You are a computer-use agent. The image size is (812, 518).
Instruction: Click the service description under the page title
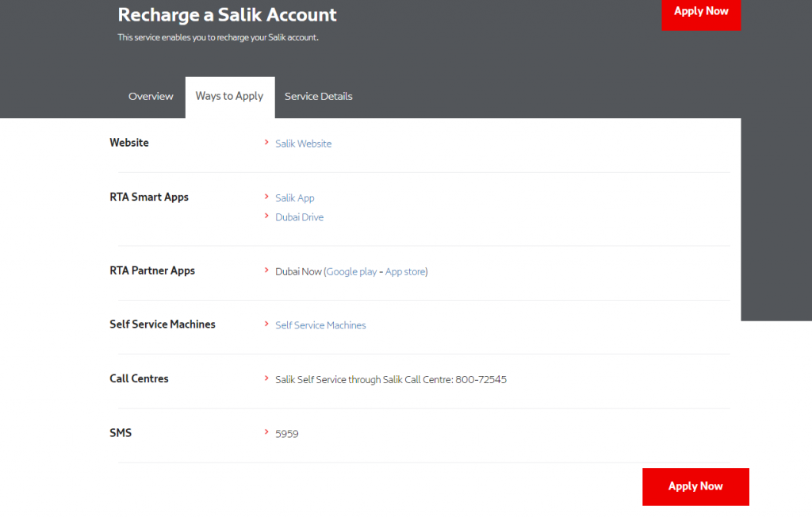(x=218, y=37)
